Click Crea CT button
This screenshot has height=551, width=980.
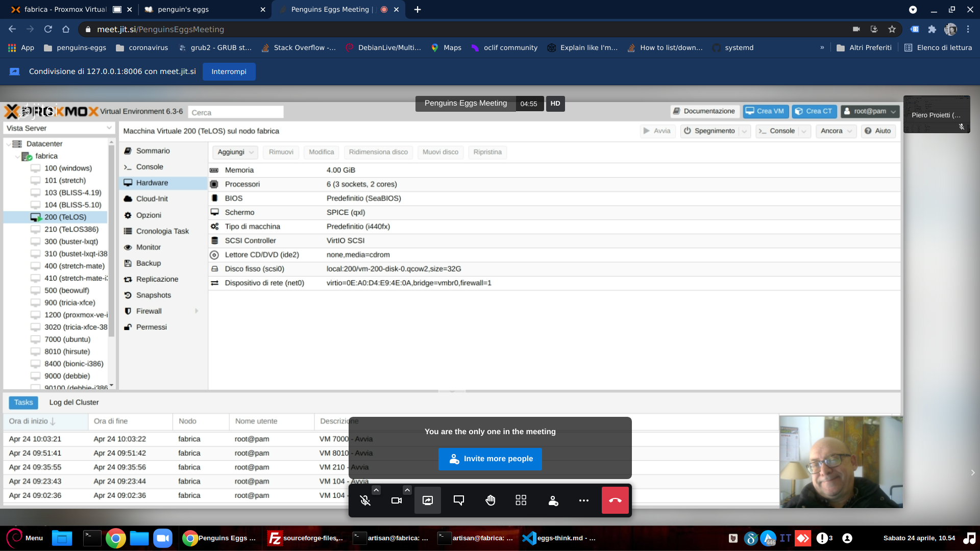tap(814, 111)
